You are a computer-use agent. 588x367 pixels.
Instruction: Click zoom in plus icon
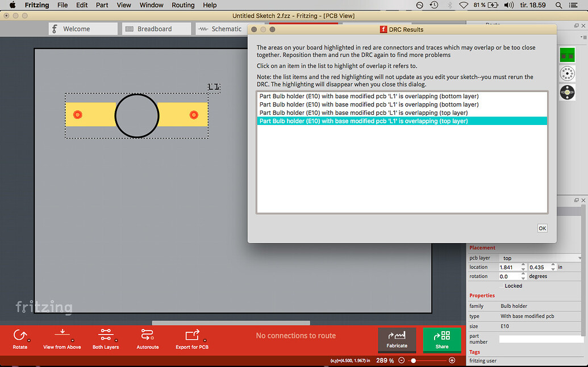(x=452, y=360)
